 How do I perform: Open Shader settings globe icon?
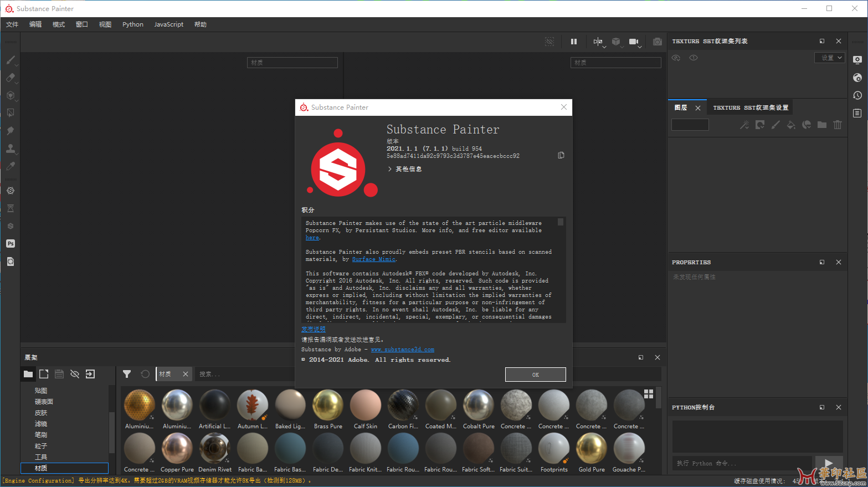coord(857,78)
